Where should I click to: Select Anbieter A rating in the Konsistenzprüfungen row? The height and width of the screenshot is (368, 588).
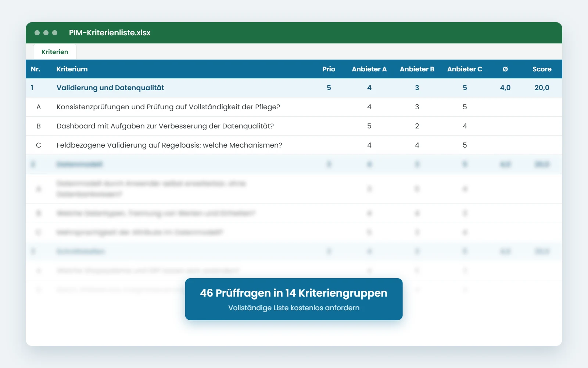point(369,107)
